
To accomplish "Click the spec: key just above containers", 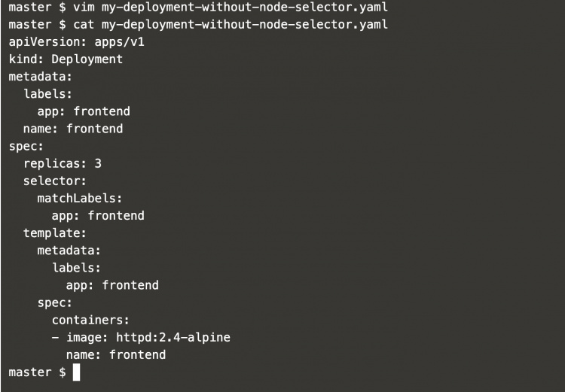I will (x=55, y=302).
